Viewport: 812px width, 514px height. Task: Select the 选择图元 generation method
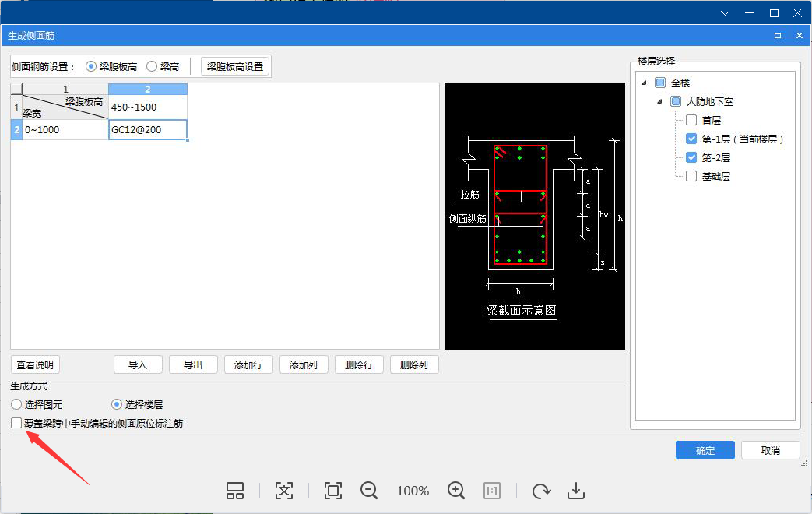coord(16,404)
